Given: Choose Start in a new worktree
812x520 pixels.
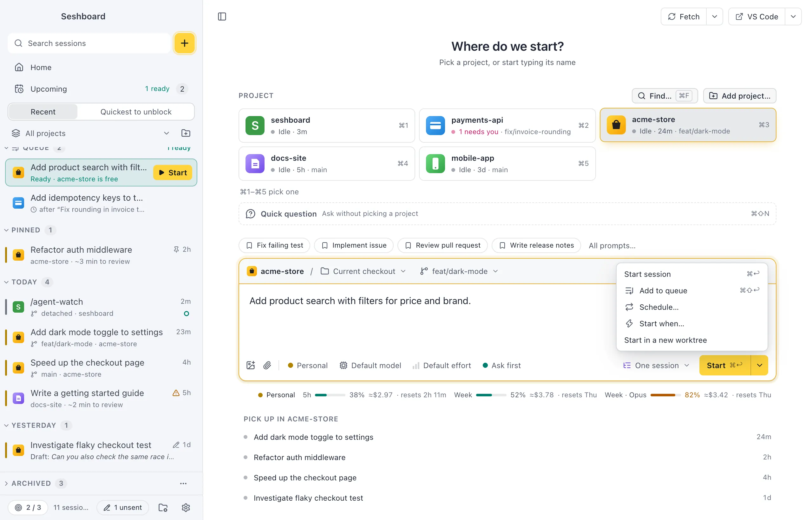Looking at the screenshot, I should 692,340.
